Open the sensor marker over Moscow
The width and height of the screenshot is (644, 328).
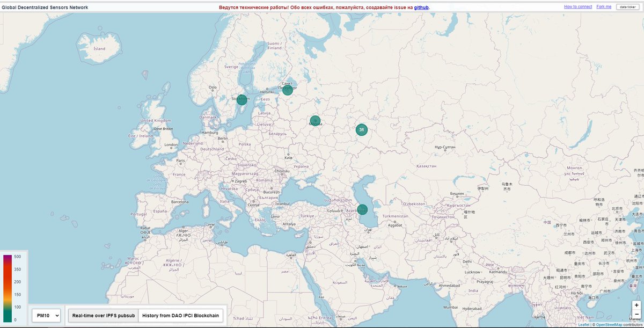click(315, 121)
